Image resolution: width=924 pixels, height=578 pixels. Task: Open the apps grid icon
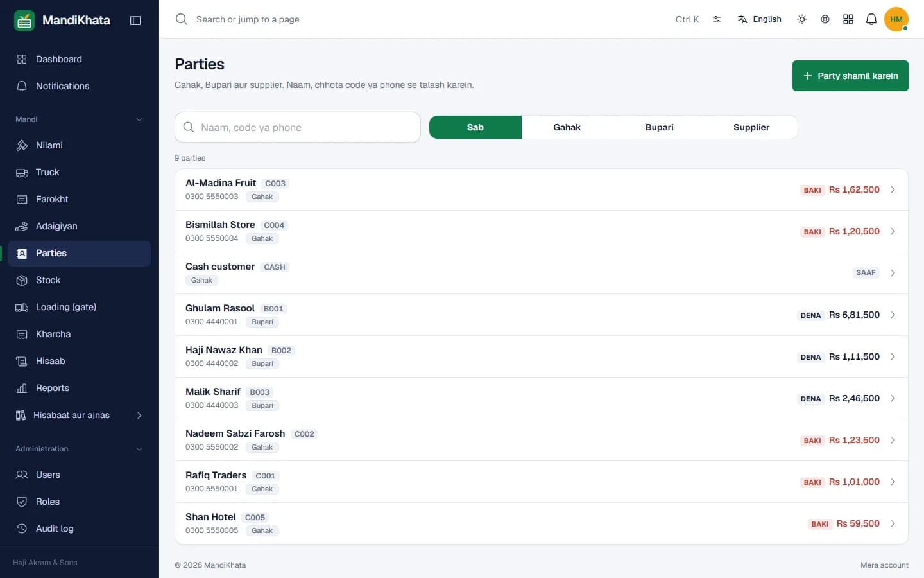(848, 19)
